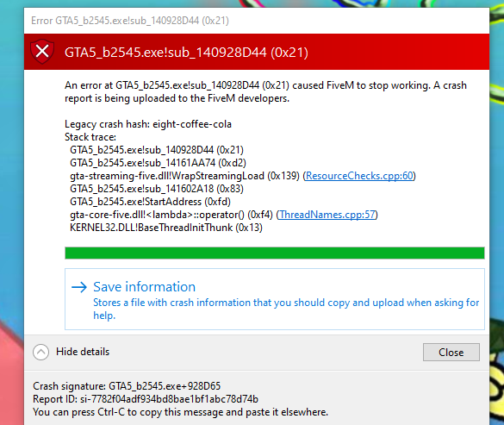The image size is (504, 425).
Task: Click the Crash signature text line
Action: pyautogui.click(x=127, y=386)
